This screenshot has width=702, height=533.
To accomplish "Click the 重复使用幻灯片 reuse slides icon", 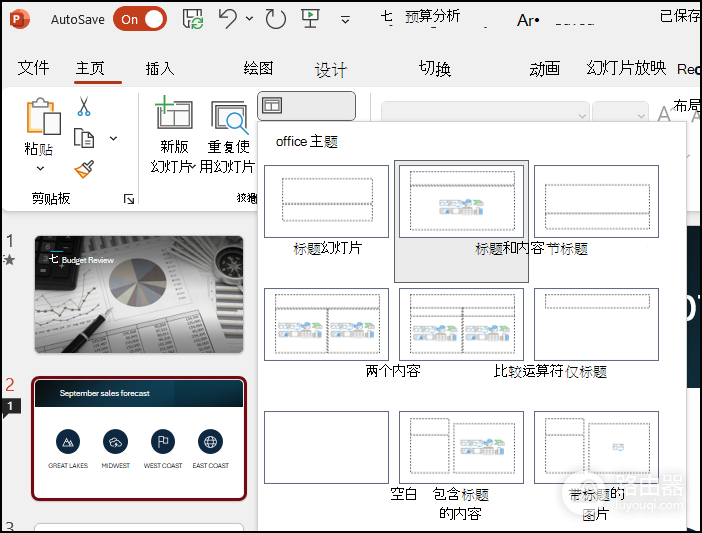I will 229,117.
